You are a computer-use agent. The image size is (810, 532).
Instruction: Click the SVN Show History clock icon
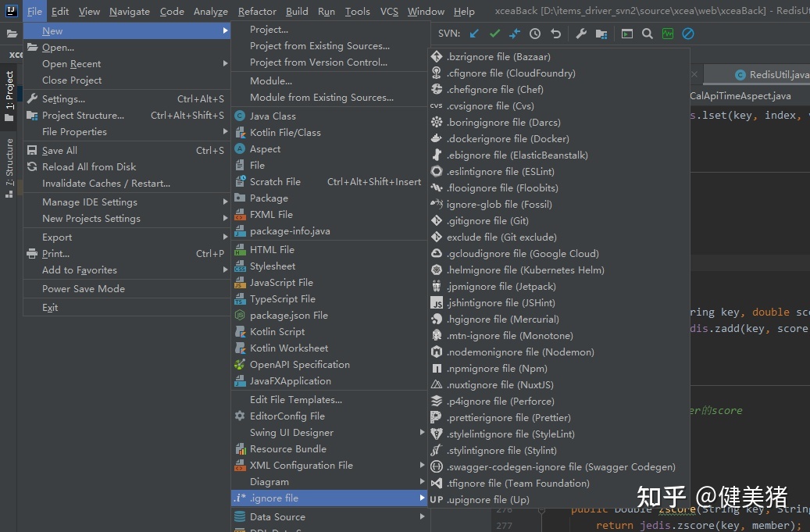click(x=534, y=34)
